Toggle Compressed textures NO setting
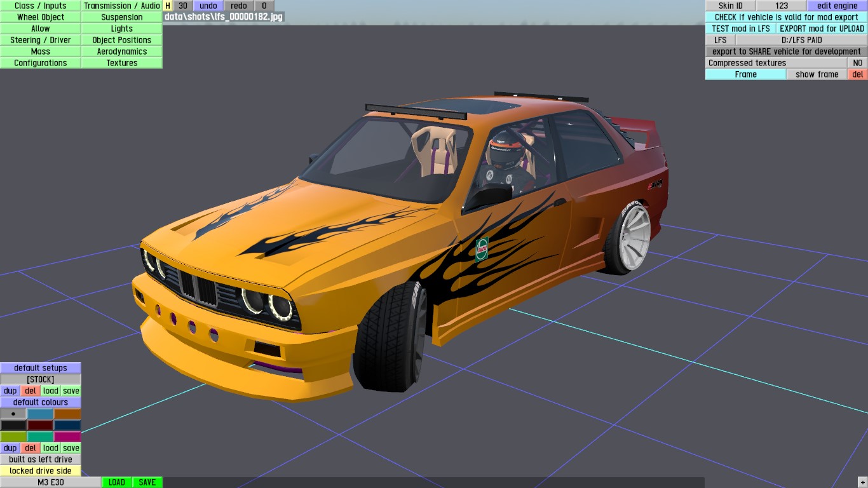The width and height of the screenshot is (868, 488). pyautogui.click(x=858, y=63)
